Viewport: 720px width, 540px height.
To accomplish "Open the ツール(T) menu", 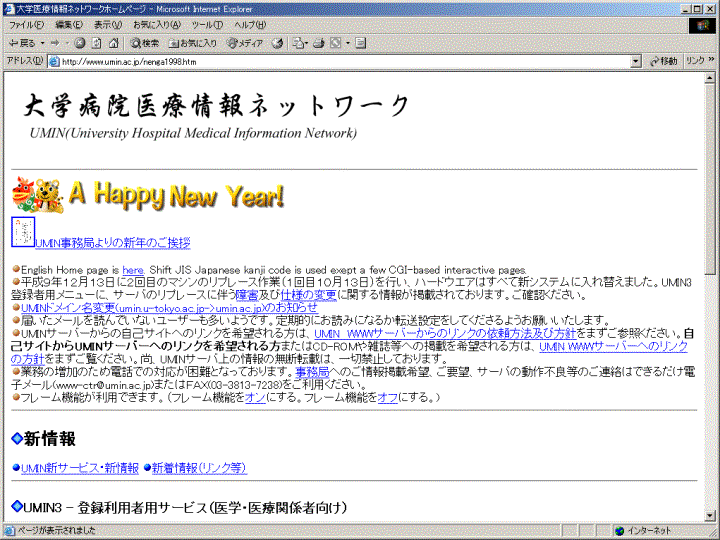I will [207, 24].
